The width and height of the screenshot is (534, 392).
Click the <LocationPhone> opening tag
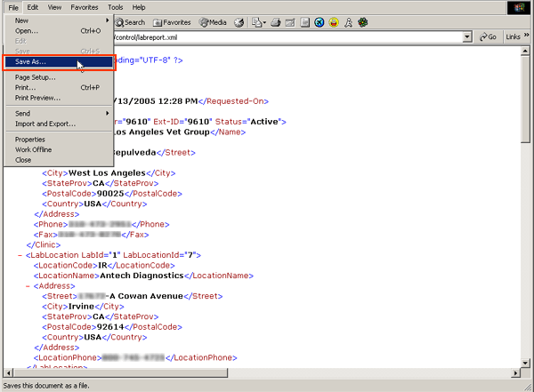point(68,357)
